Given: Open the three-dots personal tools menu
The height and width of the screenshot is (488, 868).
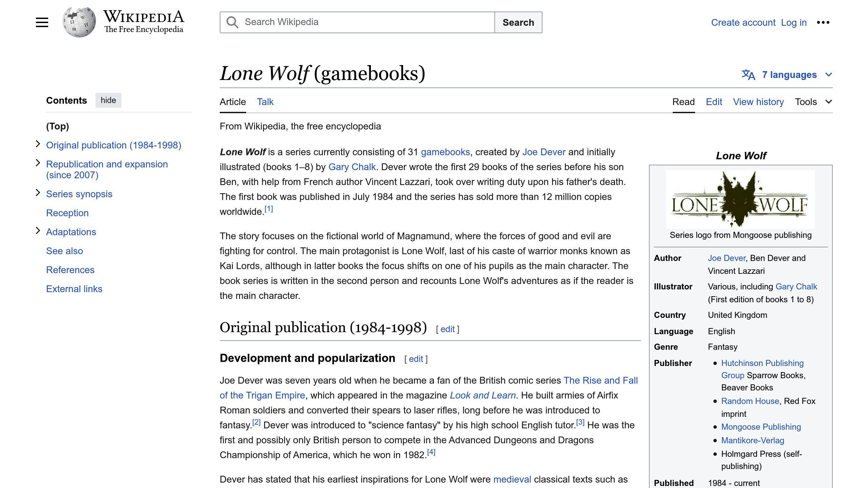Looking at the screenshot, I should coord(823,22).
